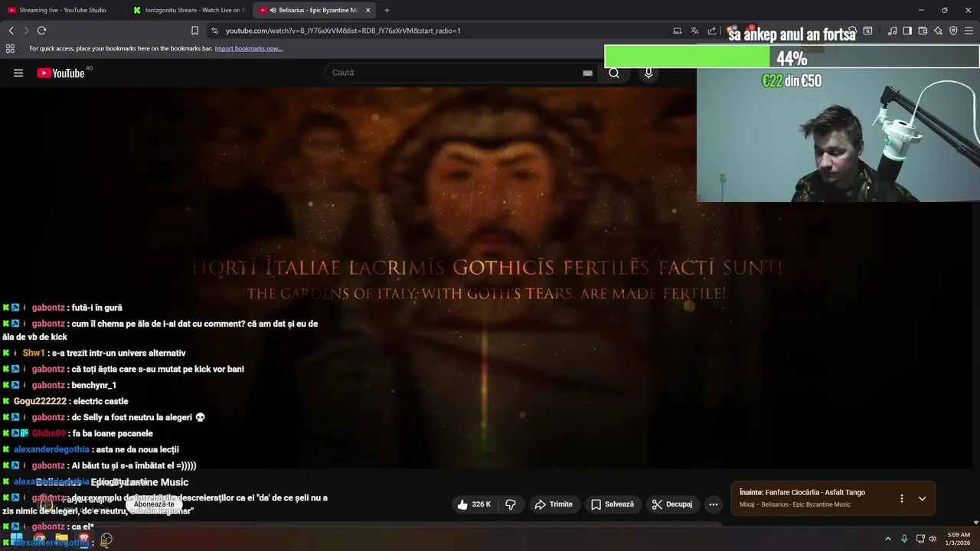
Task: Click chat message 'fa ba ioane pacanele'
Action: click(113, 433)
